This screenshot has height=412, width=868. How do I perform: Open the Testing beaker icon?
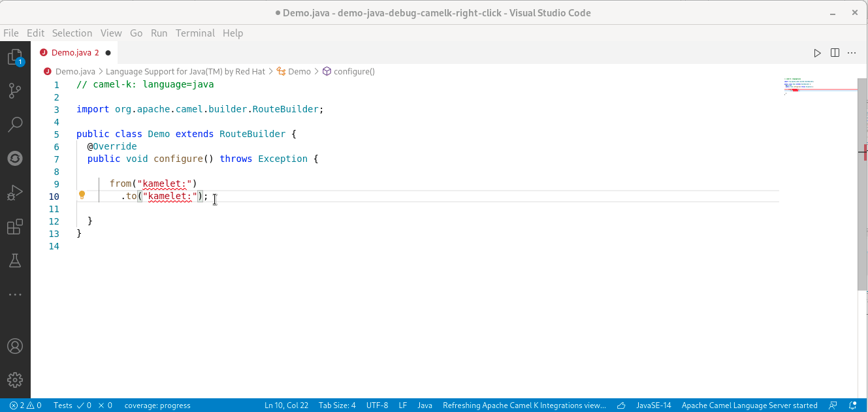tap(15, 261)
